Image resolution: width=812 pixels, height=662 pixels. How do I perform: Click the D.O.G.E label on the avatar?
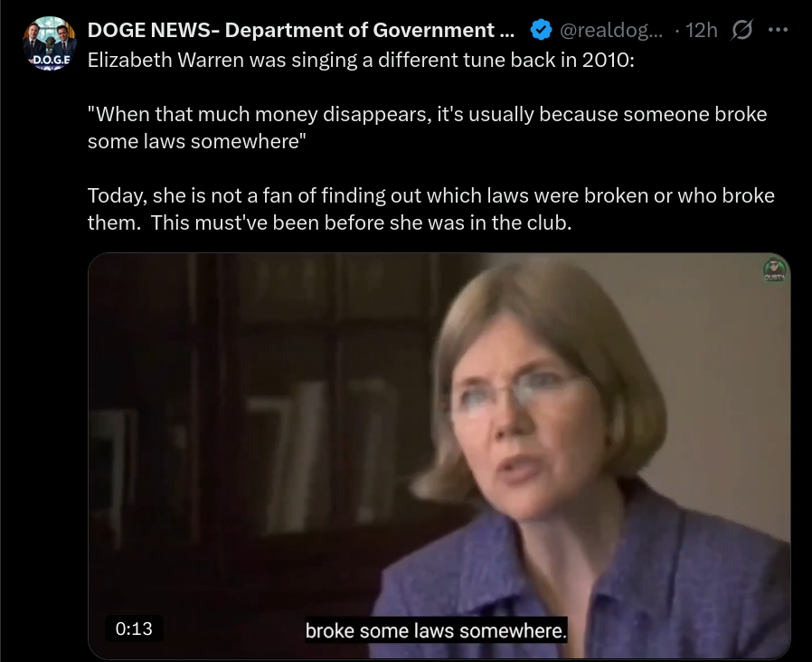pos(52,60)
